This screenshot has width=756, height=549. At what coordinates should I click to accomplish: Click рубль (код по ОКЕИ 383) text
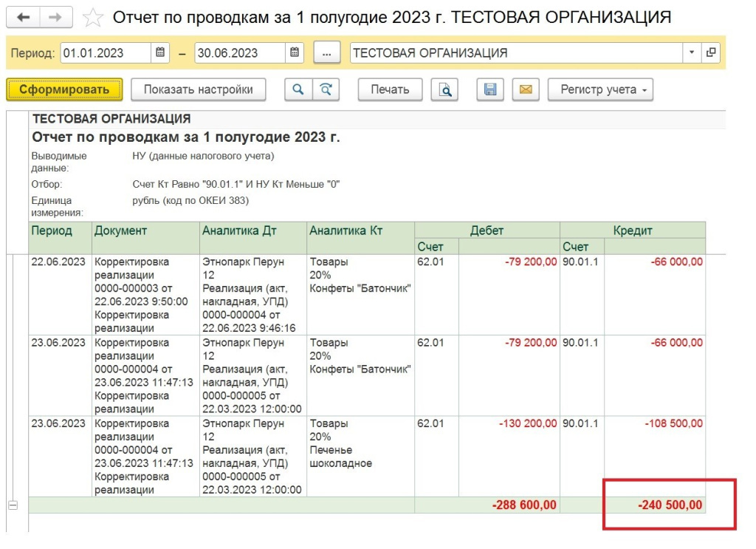point(190,200)
